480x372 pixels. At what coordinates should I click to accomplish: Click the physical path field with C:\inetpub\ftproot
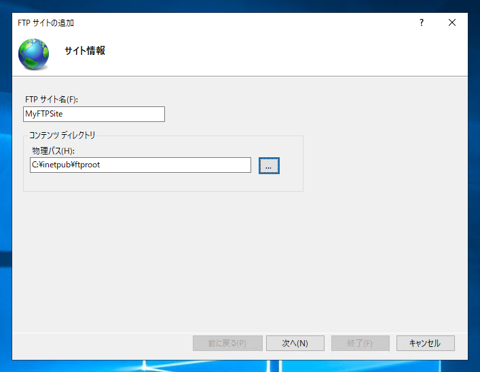click(x=140, y=165)
